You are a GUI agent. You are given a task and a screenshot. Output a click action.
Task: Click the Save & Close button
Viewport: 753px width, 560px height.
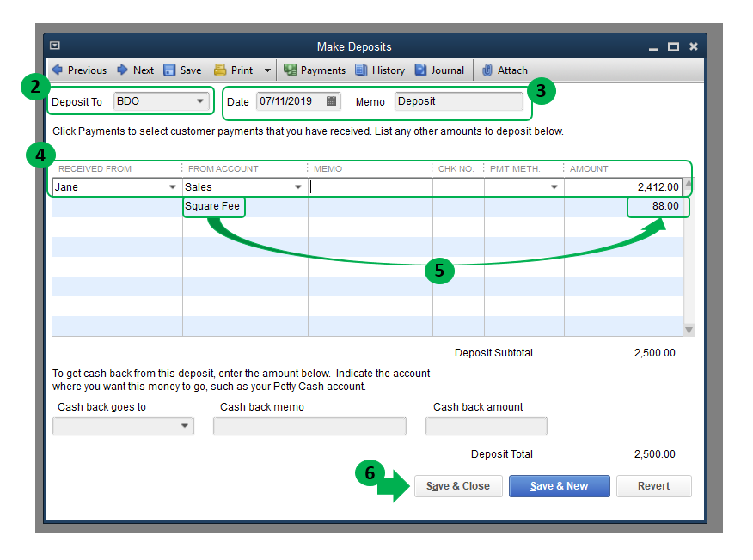click(x=458, y=486)
